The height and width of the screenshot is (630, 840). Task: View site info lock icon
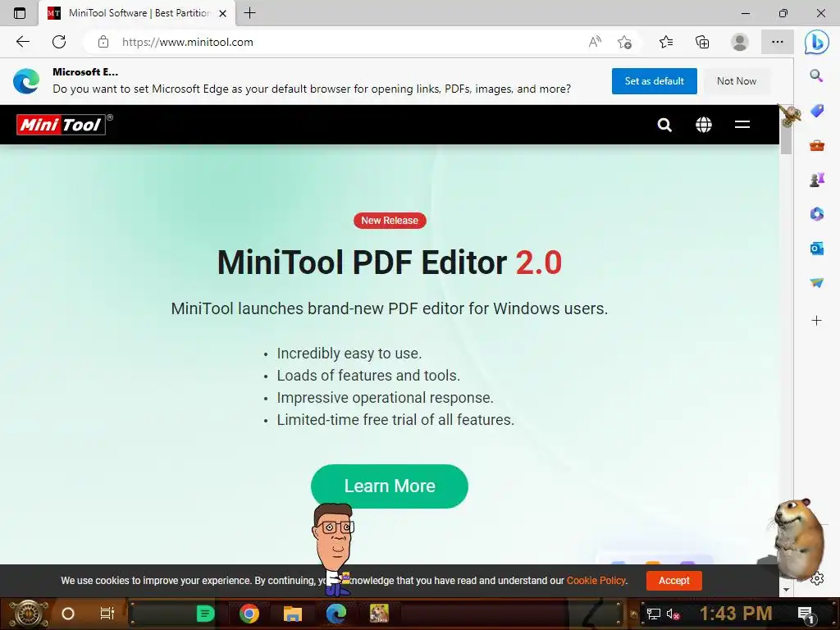pos(103,42)
